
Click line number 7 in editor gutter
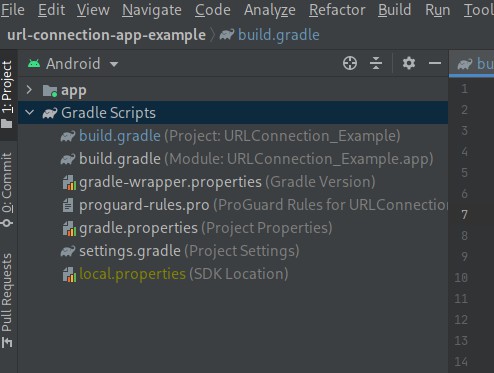[464, 215]
